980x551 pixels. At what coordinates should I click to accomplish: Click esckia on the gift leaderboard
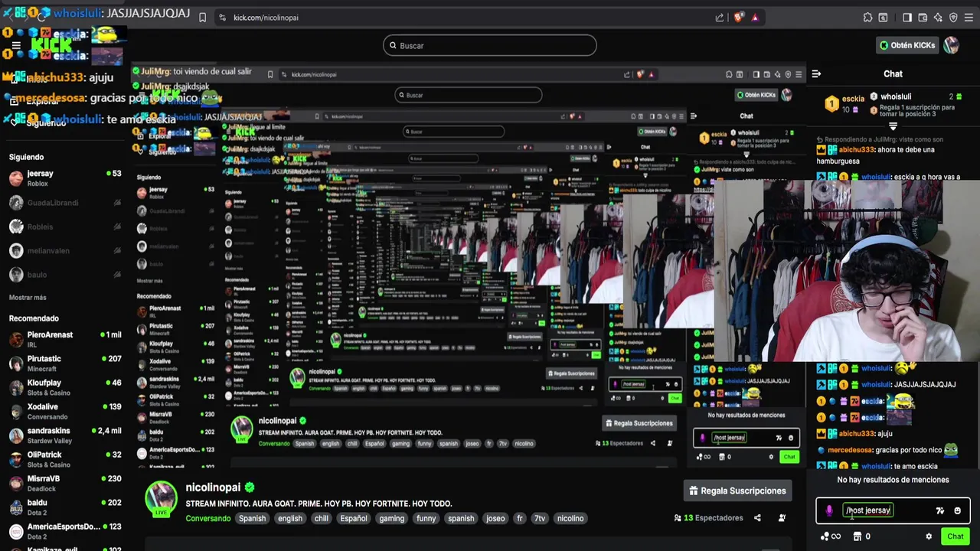pyautogui.click(x=854, y=99)
